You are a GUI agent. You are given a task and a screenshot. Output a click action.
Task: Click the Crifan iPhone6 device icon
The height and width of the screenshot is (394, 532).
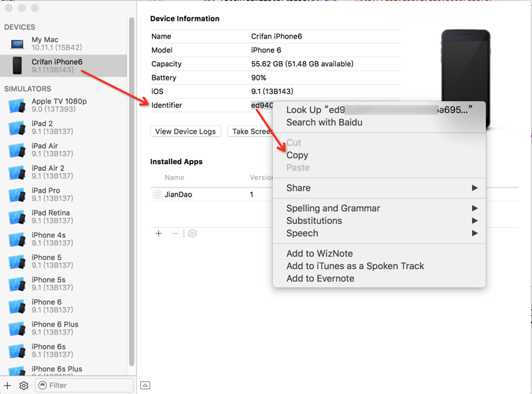tap(17, 66)
